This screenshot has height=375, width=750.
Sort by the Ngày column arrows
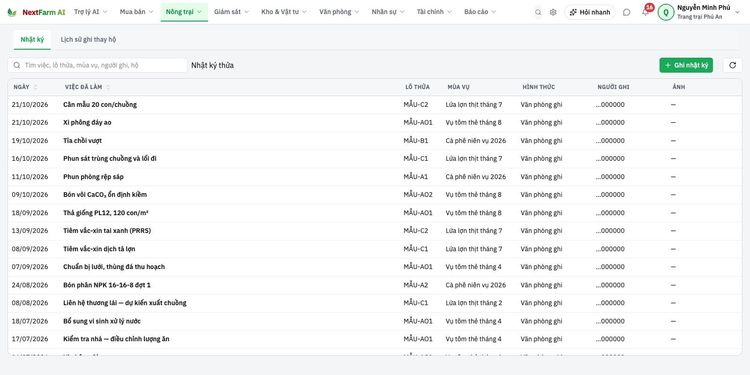[x=36, y=87]
